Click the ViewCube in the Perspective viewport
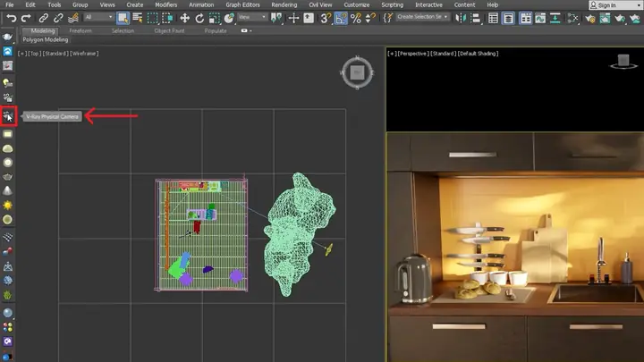Image resolution: width=644 pixels, height=362 pixels. tap(623, 61)
